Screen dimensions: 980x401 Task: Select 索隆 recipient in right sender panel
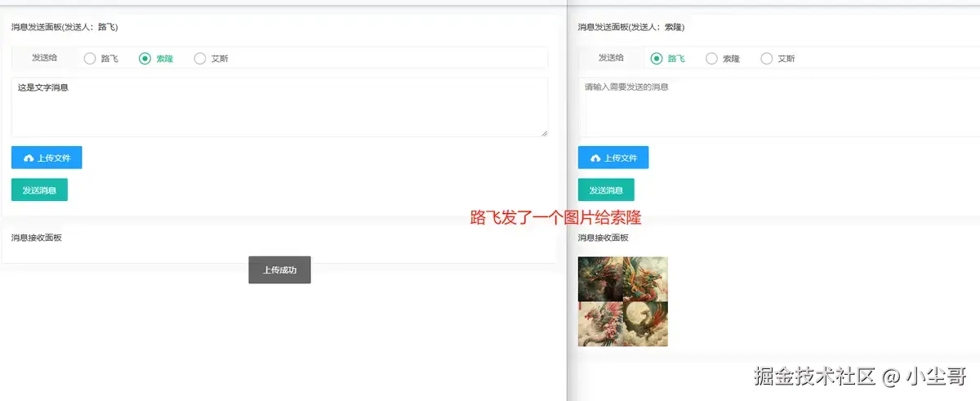click(x=723, y=59)
